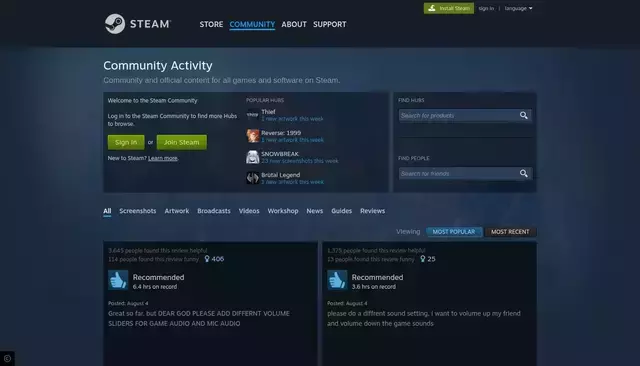Open review about DIFFERNT VOLUME SLIDERS
Screen dimensions: 640x366
click(x=199, y=318)
